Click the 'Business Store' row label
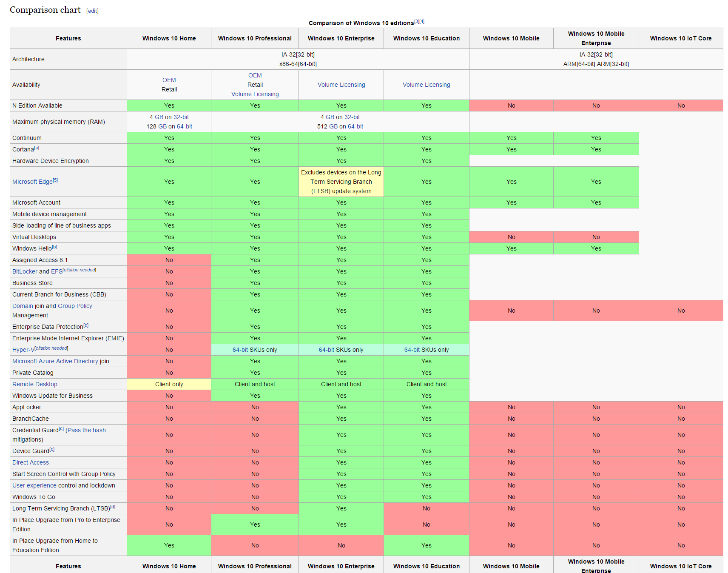728x573 pixels. click(x=32, y=283)
